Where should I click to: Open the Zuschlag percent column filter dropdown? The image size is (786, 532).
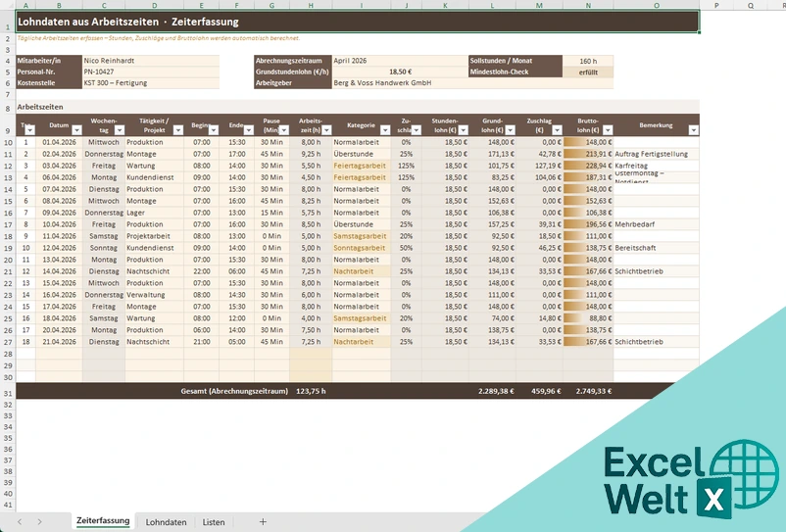[417, 130]
